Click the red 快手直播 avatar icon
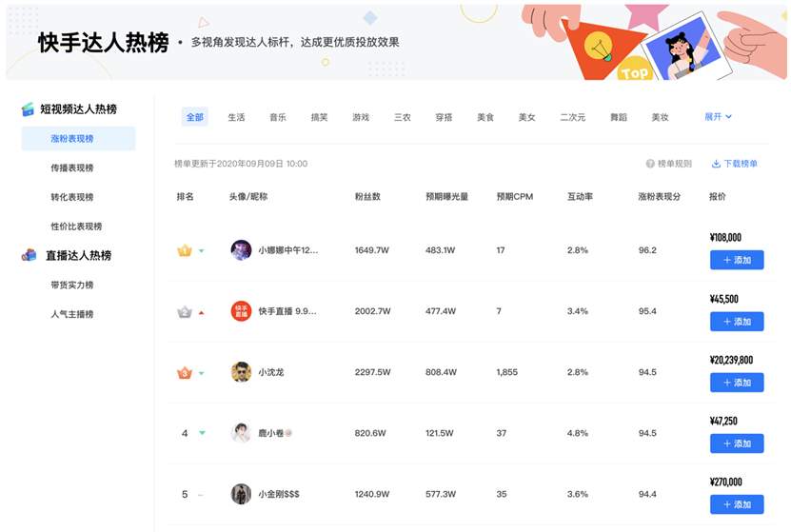Screen dimensions: 791x532 [241, 311]
